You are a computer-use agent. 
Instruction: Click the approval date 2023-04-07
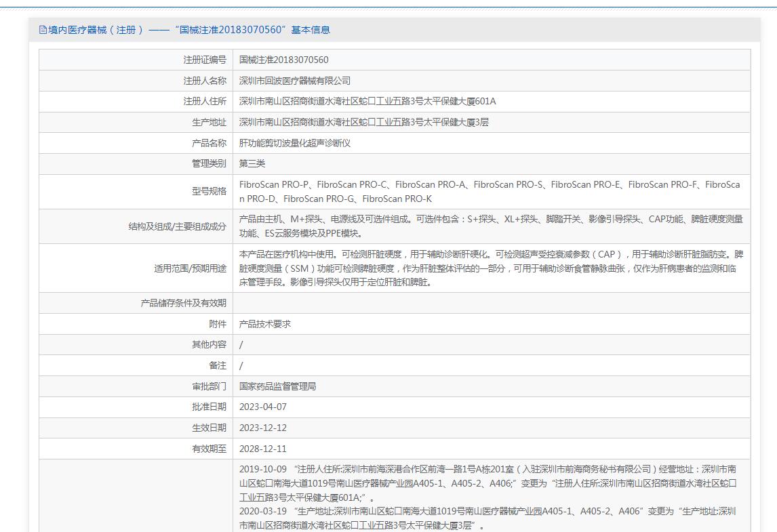[263, 407]
